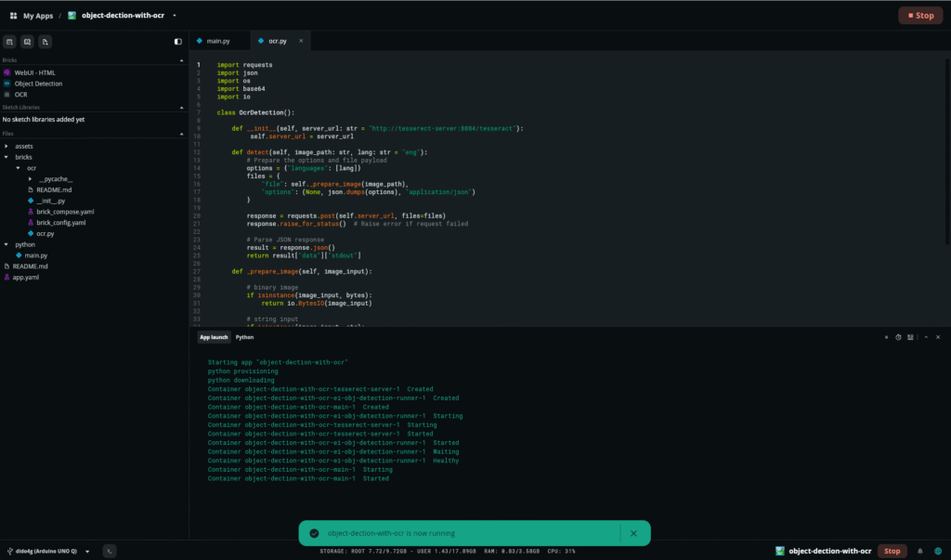Click the add brick icon in sidebar toolbar
Screen dimensions: 951x560
tap(9, 42)
